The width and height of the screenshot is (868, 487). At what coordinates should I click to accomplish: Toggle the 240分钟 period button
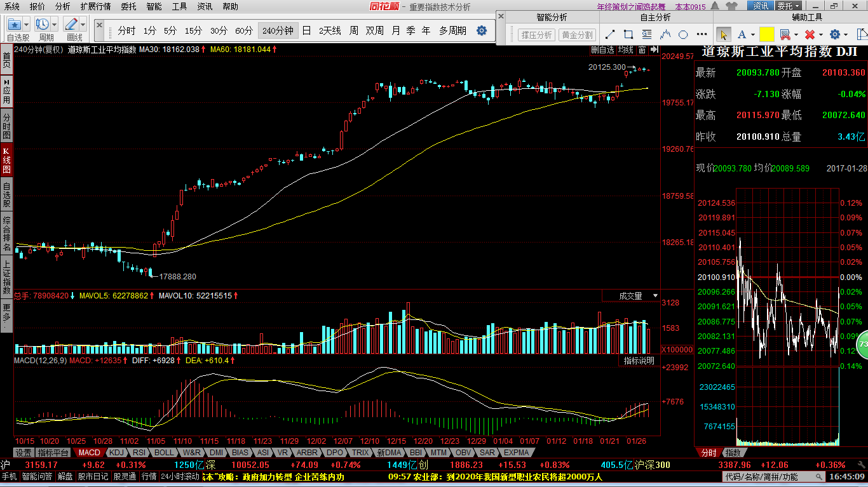click(x=278, y=30)
